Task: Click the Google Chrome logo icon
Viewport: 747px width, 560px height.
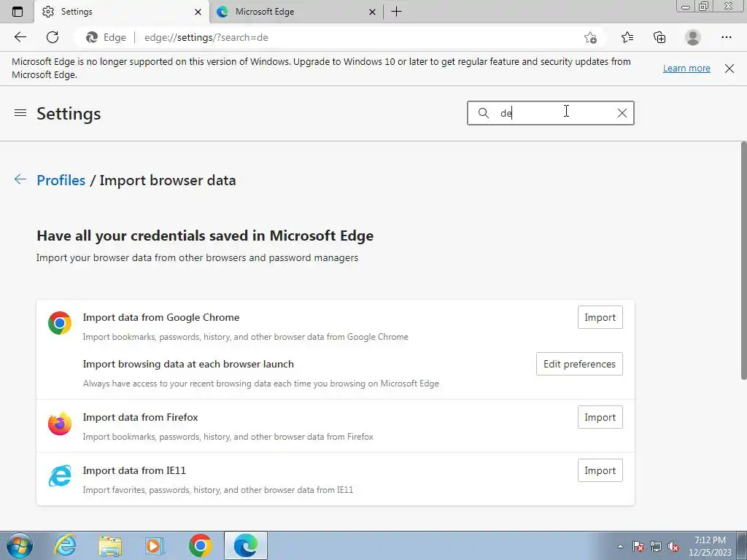Action: 60,323
